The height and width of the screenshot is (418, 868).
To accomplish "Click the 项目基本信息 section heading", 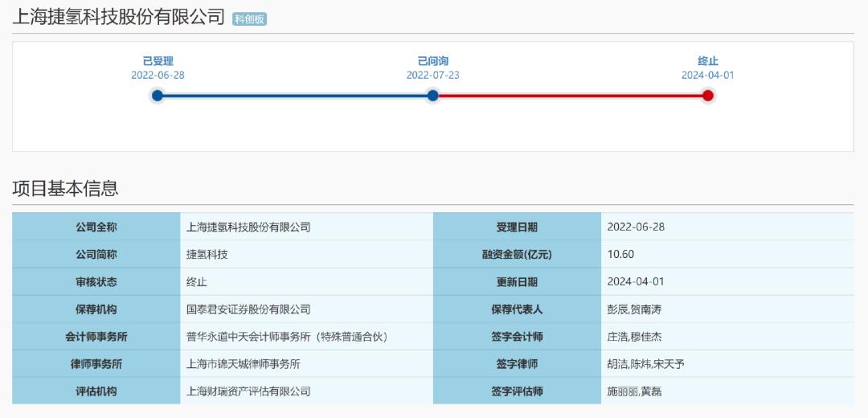I will (65, 188).
